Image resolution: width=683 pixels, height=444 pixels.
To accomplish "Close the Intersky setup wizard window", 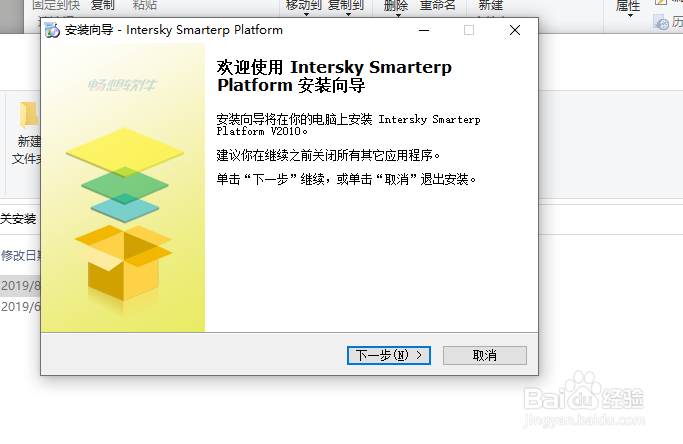I will (515, 30).
